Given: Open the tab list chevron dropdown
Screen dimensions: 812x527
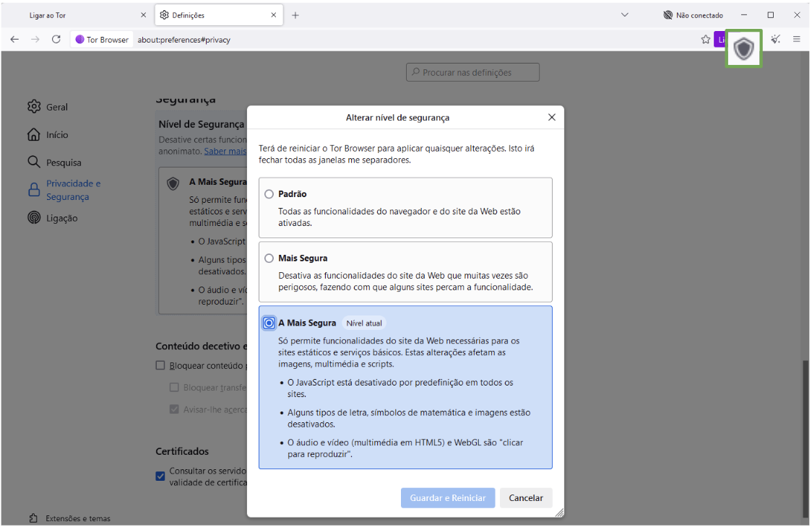Looking at the screenshot, I should coord(626,14).
